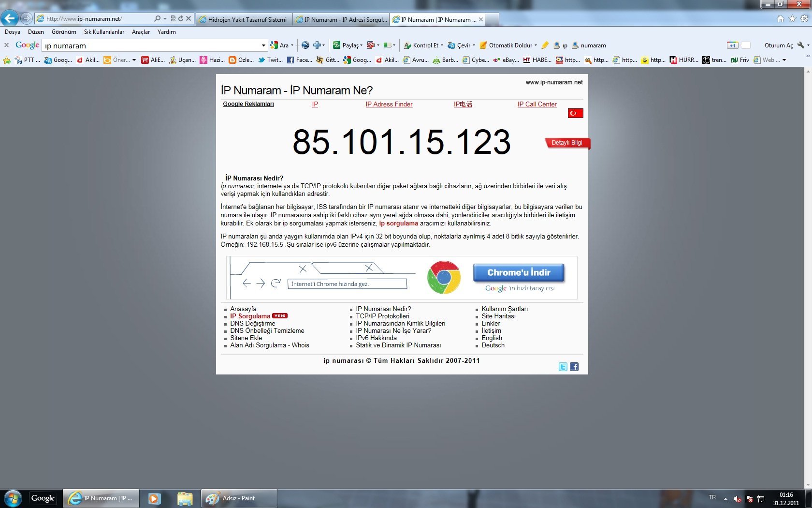Open Adsız - Paint from the taskbar
The image size is (812, 508).
coord(239,498)
